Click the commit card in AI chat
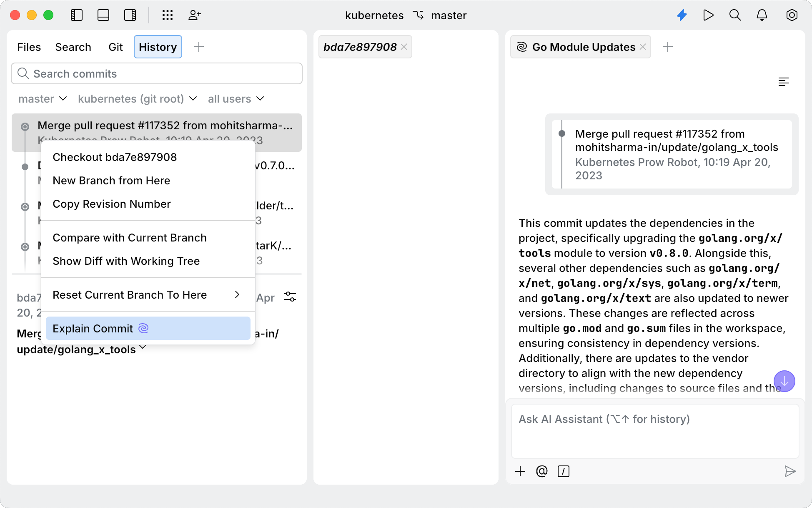This screenshot has width=812, height=508. [x=672, y=154]
